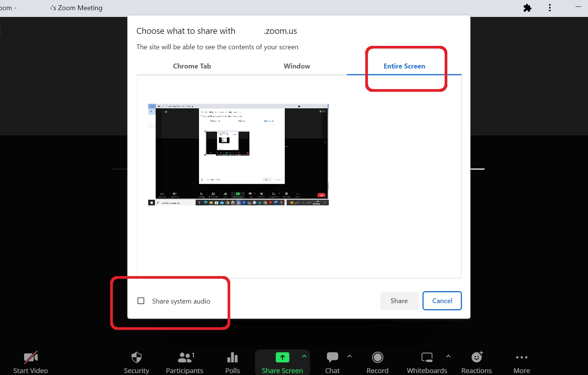The height and width of the screenshot is (375, 588).
Task: Expand the Share Screen options arrow
Action: click(304, 356)
